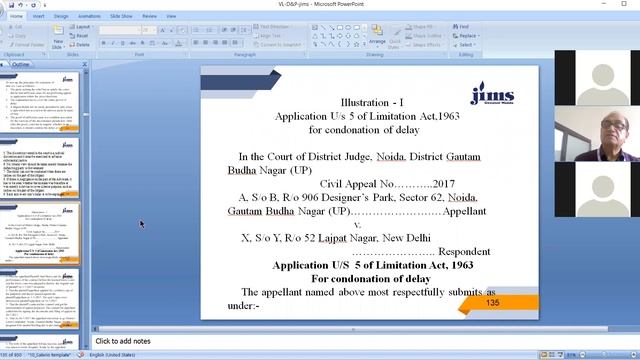
Task: Click Increase List Level icon
Action: pyautogui.click(x=233, y=30)
